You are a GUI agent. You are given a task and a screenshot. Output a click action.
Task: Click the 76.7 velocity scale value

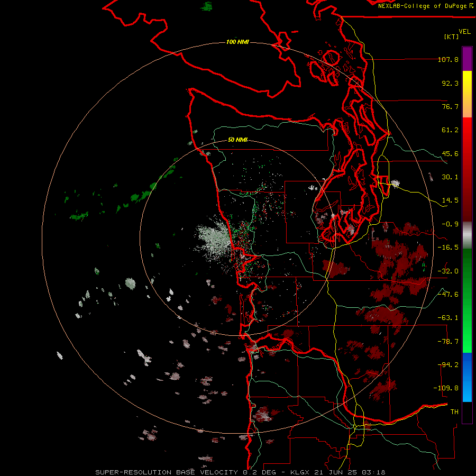tap(450, 106)
